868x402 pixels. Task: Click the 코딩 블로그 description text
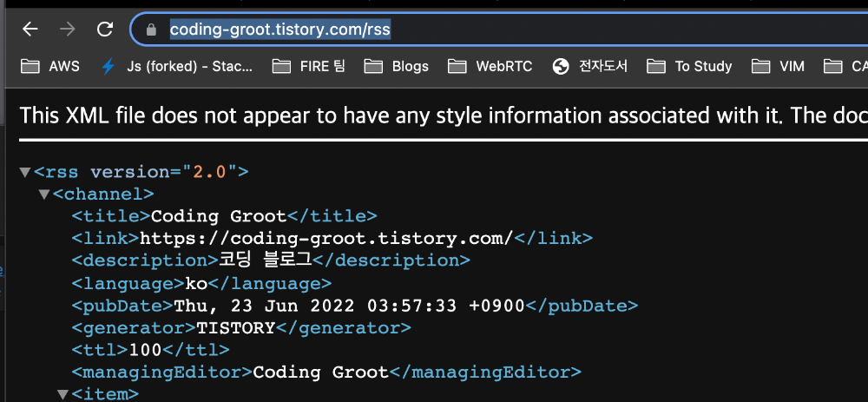(x=266, y=260)
